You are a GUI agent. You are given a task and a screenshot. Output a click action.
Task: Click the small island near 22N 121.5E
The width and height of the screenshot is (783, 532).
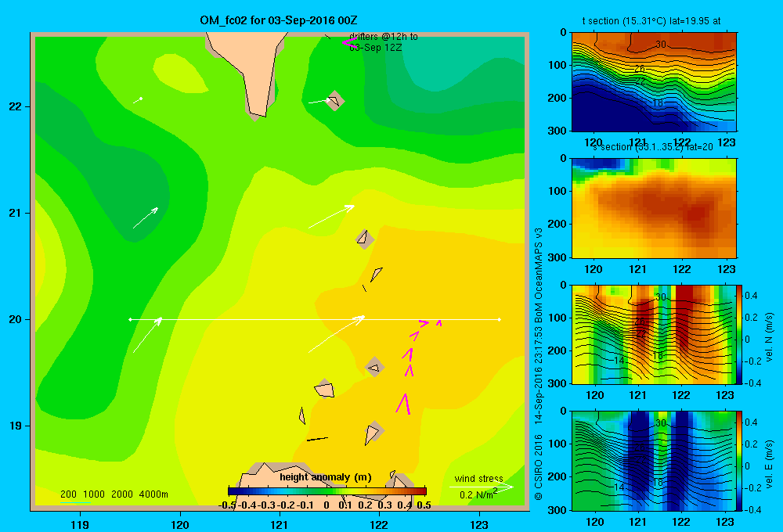334,101
